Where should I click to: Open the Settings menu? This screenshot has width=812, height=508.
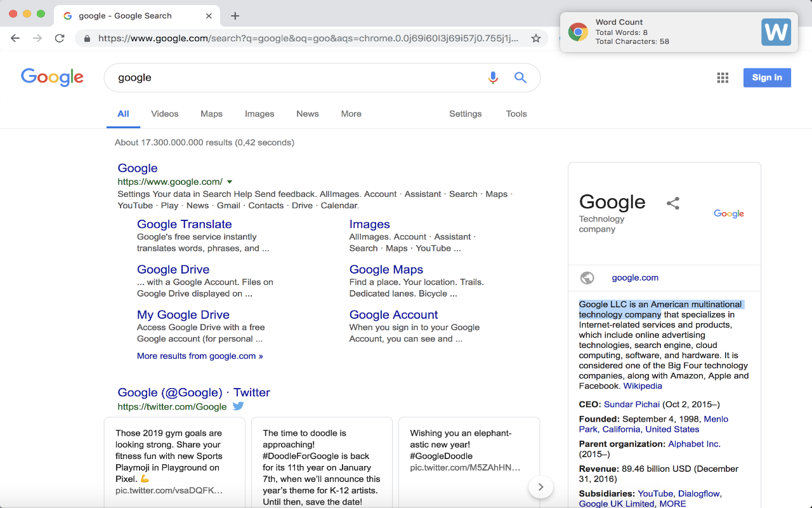pos(466,114)
